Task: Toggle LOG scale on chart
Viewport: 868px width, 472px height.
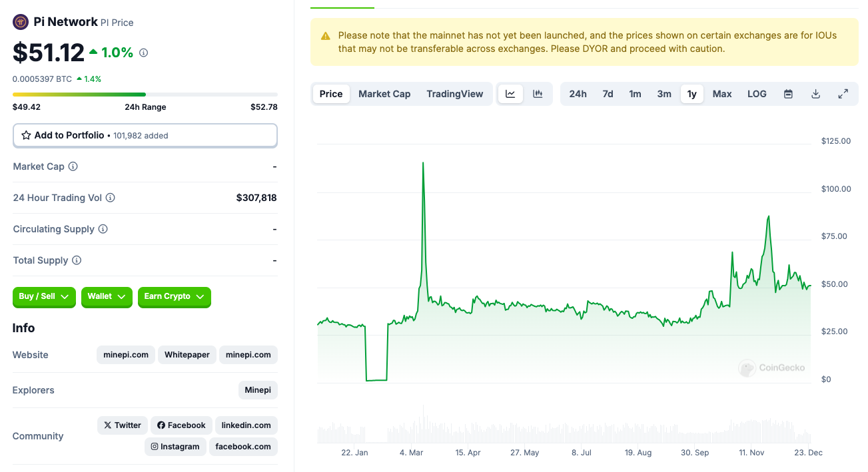Action: coord(757,94)
